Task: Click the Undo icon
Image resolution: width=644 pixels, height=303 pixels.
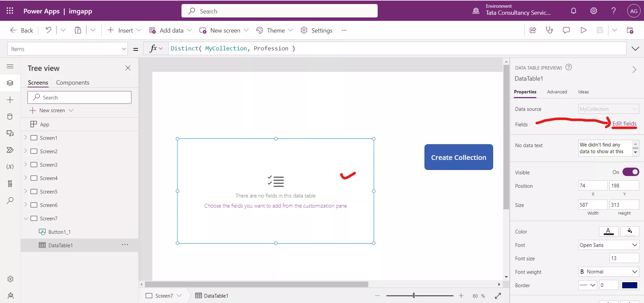Action: [x=49, y=30]
